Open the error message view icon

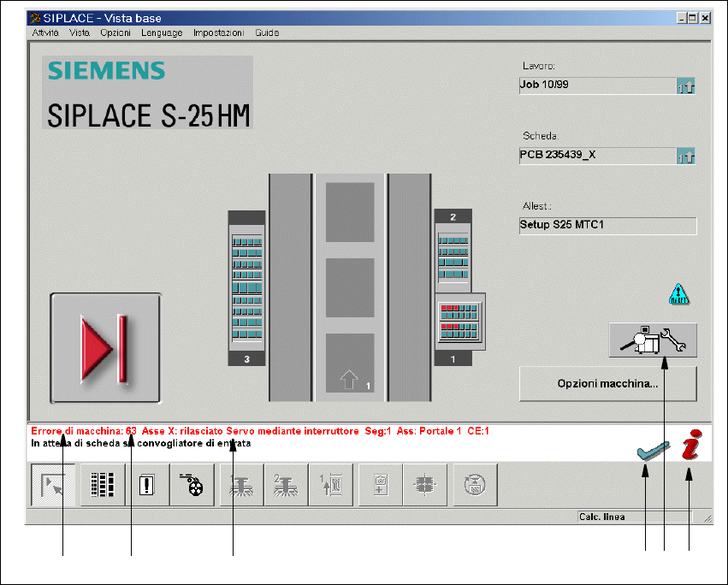click(x=147, y=485)
